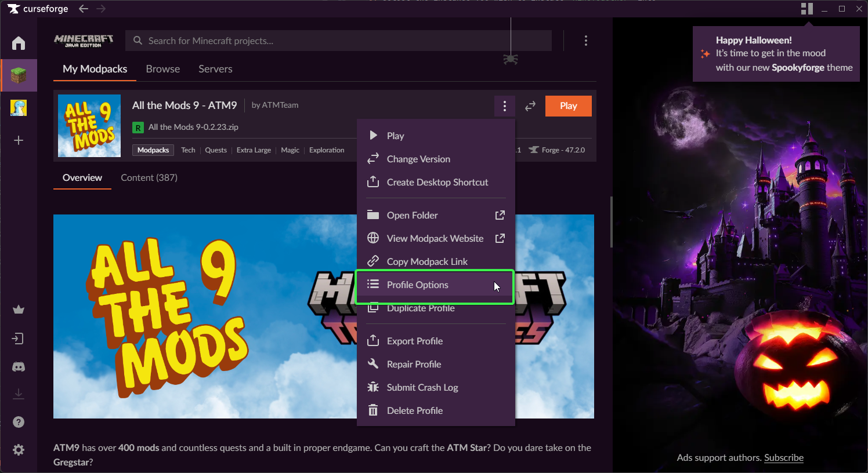Click the change version arrows icon near Play
This screenshot has width=868, height=473.
click(530, 106)
